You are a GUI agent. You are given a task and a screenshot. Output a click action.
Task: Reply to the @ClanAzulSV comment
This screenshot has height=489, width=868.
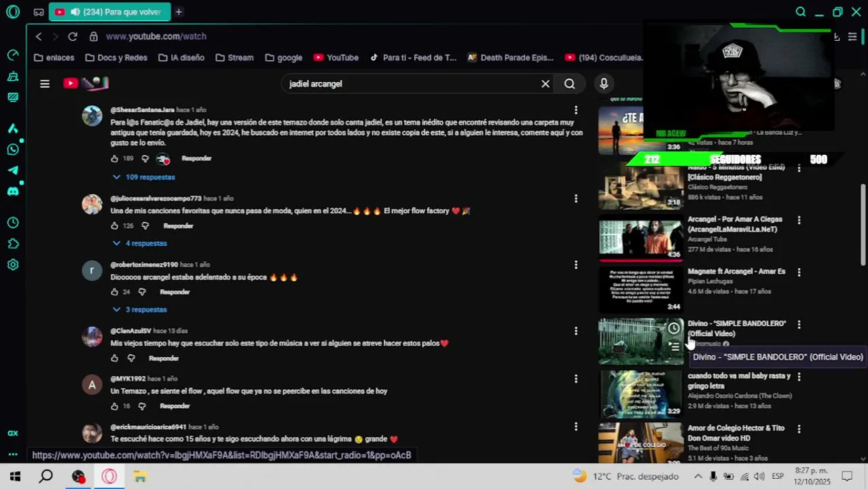click(164, 358)
